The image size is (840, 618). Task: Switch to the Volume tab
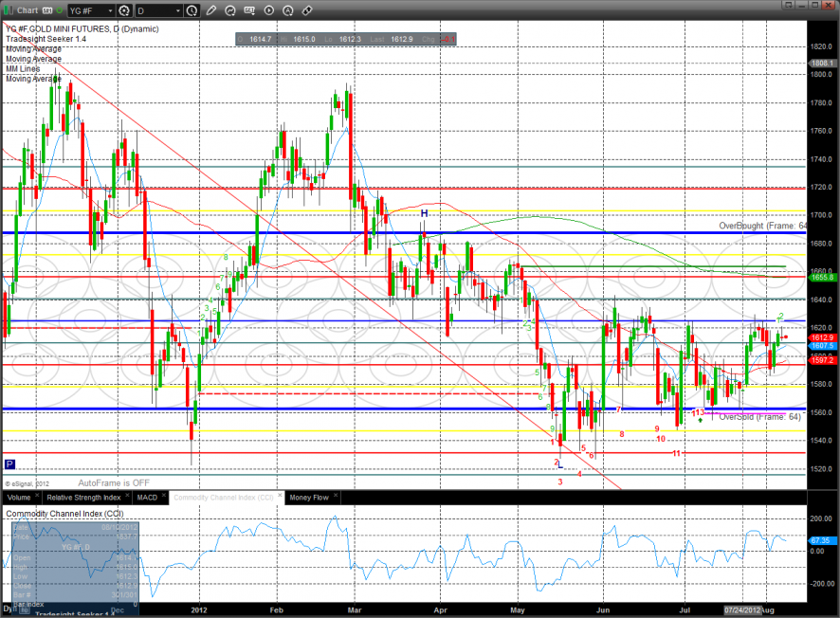coord(19,497)
